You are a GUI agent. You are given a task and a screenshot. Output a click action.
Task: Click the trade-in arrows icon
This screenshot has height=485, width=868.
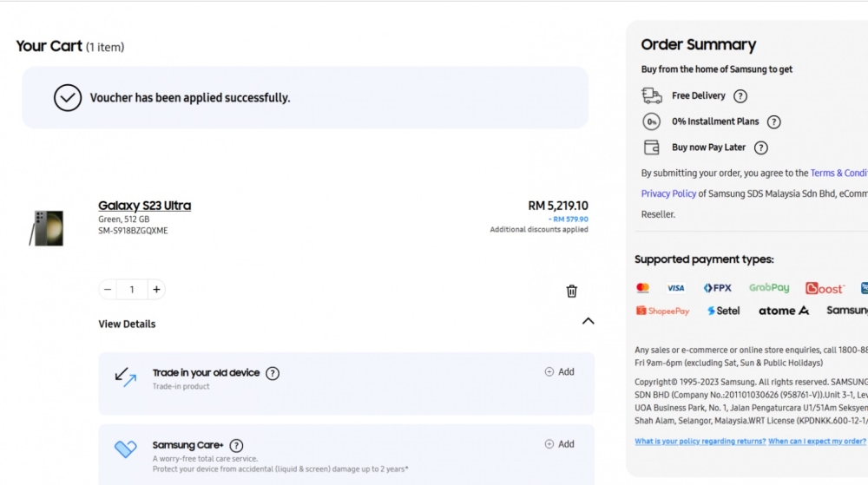[x=126, y=377]
